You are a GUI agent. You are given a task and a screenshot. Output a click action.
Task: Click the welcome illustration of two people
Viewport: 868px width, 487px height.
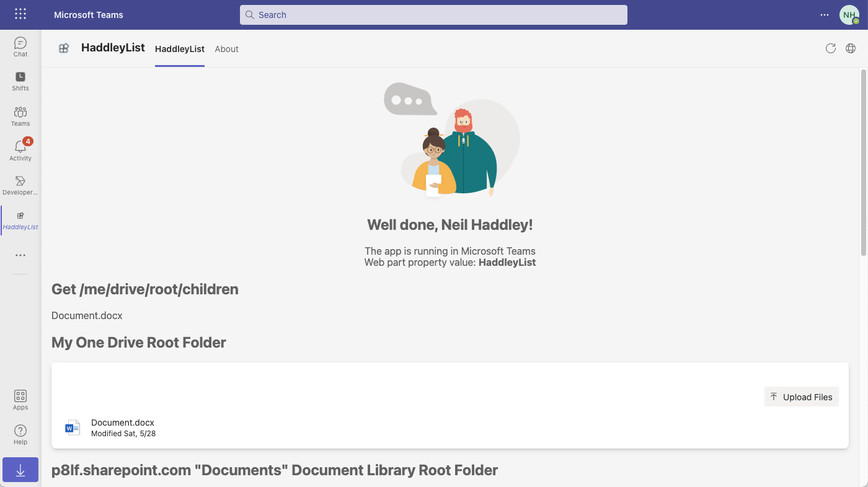451,140
